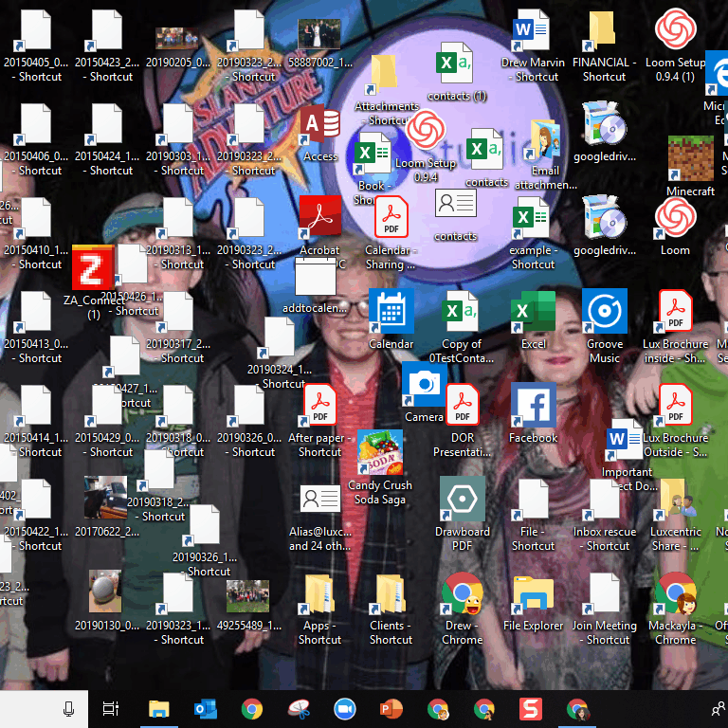Launch Snipping Tool from the taskbar
This screenshot has height=728, width=728.
(x=299, y=709)
